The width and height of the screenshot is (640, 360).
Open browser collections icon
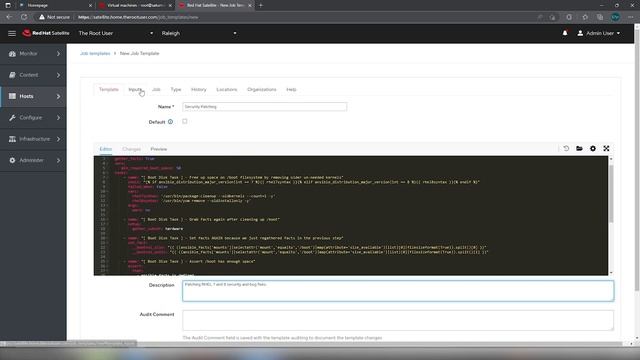tap(600, 17)
